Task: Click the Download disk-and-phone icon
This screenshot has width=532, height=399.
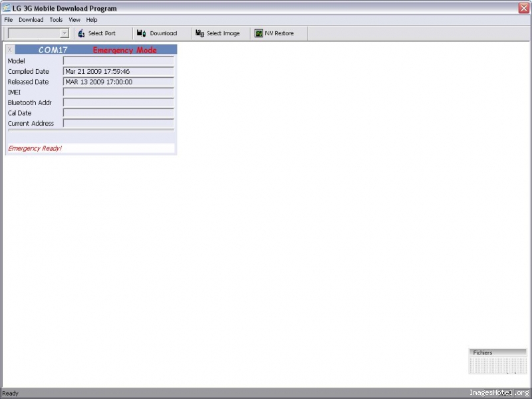Action: pos(141,33)
